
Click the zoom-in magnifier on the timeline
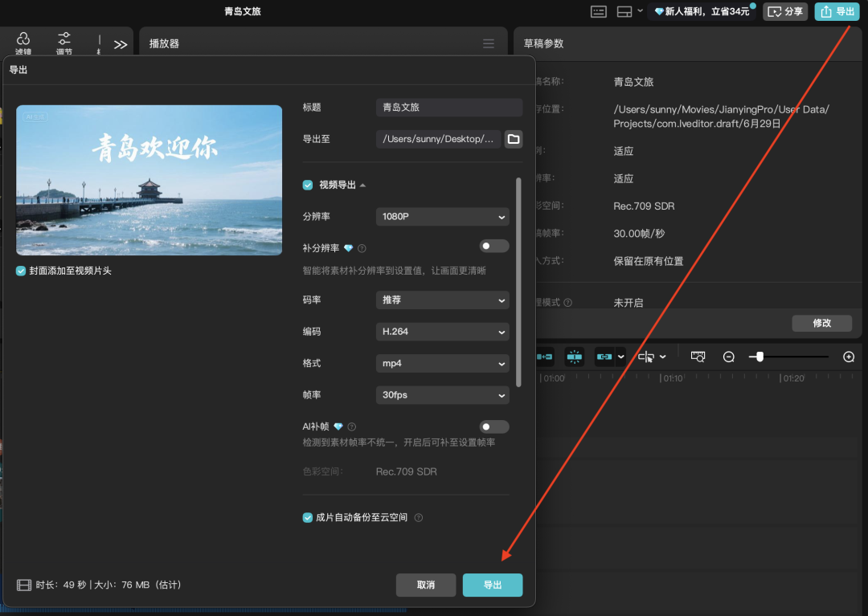tap(848, 356)
